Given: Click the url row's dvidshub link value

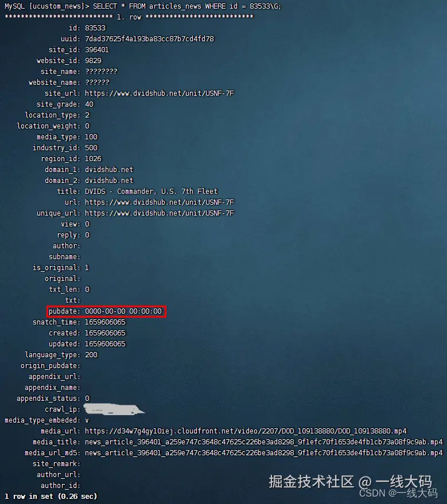Looking at the screenshot, I should [x=160, y=202].
